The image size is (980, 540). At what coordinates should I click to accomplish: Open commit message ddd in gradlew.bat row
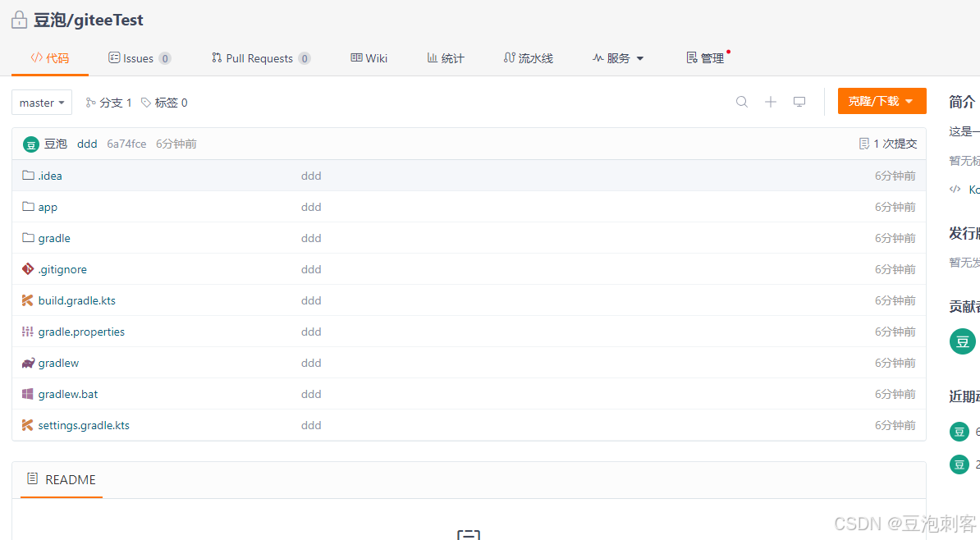pos(311,395)
